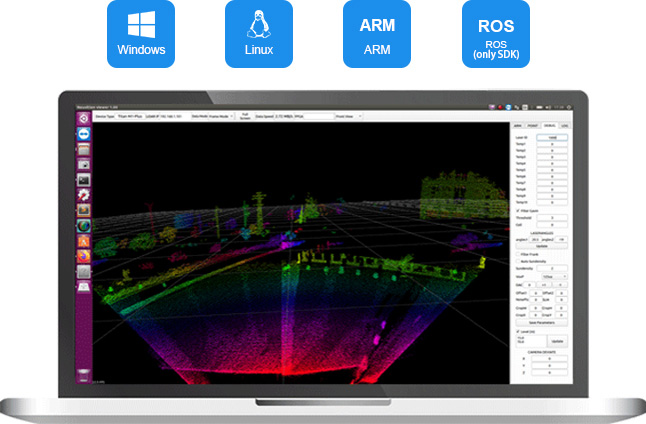646x424 pixels.
Task: Click the Temp1 value field
Action: (552, 144)
